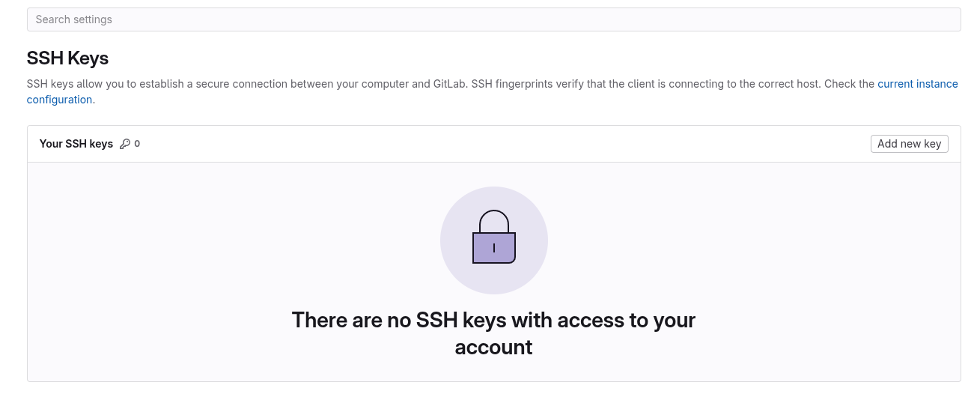
Task: Click the word 'account' in empty-state message
Action: [x=493, y=348]
